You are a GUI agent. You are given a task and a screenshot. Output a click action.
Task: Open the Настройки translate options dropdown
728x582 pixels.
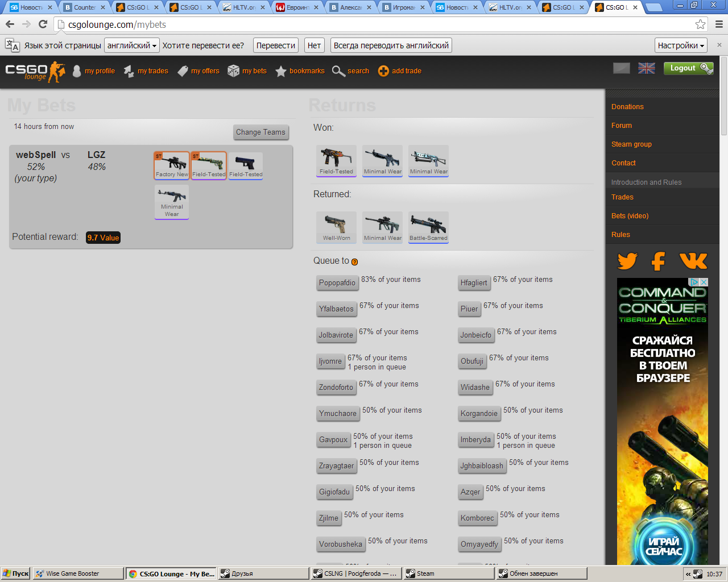pos(681,45)
